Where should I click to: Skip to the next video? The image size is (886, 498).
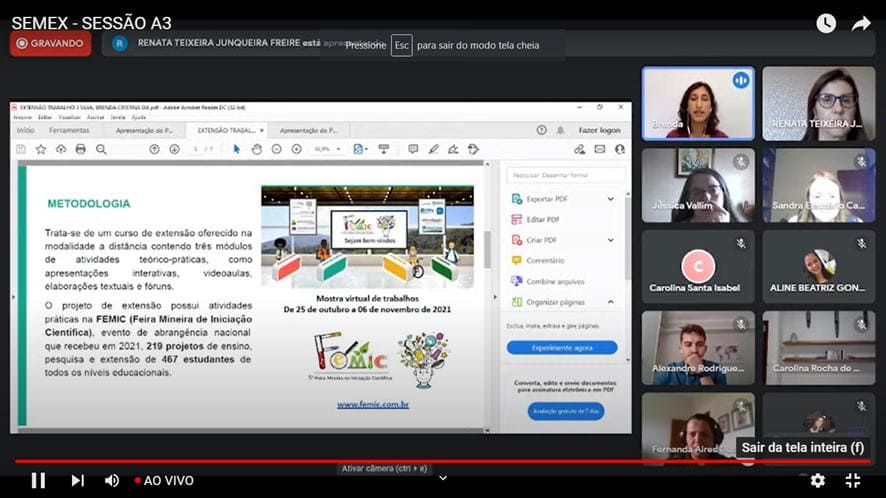(77, 480)
